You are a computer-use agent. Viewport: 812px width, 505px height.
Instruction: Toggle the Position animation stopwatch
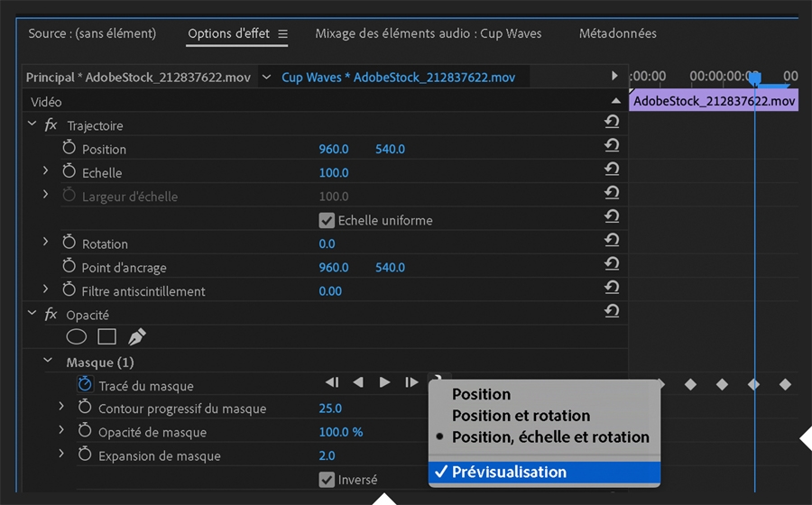(69, 148)
